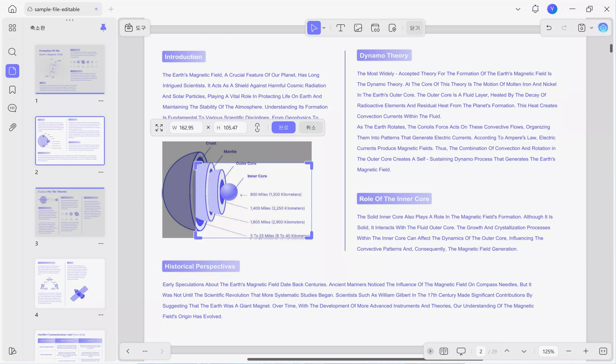Toggle the page view layout icon

443,351
